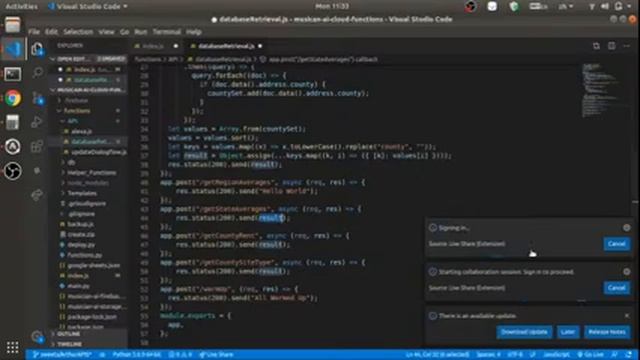Open deploy.py in the explorer
The image size is (640, 360).
pos(89,245)
